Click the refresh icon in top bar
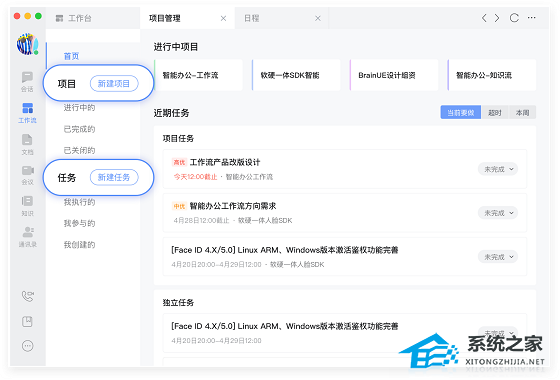The height and width of the screenshot is (380, 560). pos(514,18)
